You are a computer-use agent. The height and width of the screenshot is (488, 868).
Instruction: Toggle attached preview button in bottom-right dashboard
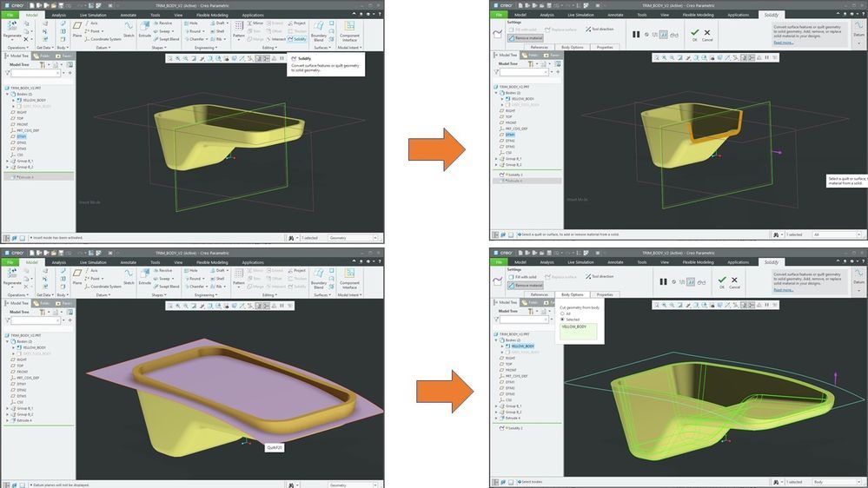point(691,282)
